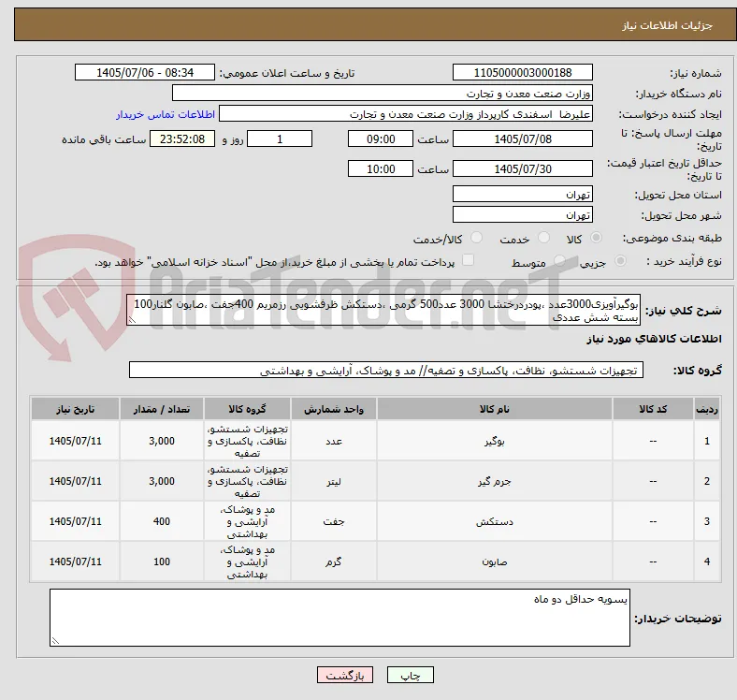Image resolution: width=737 pixels, height=700 pixels.
Task: Click the شماره نیاز field 1105000003000188
Action: [x=523, y=72]
